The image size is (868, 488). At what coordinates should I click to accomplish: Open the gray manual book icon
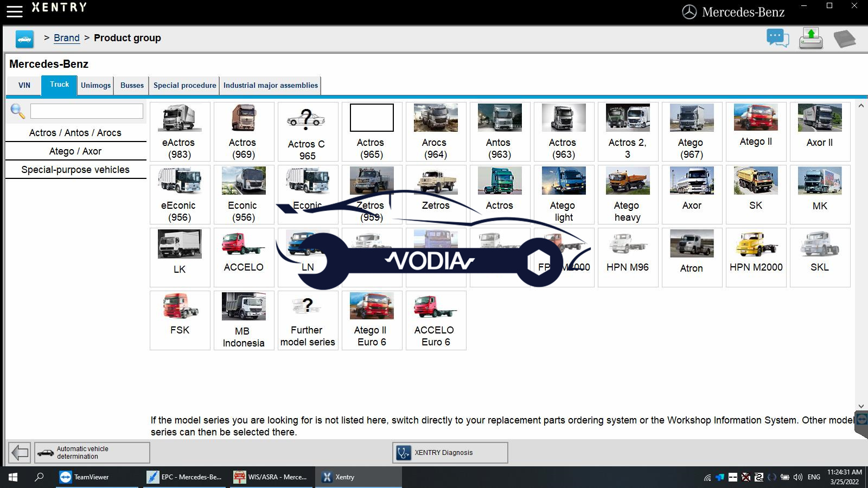[x=844, y=38]
